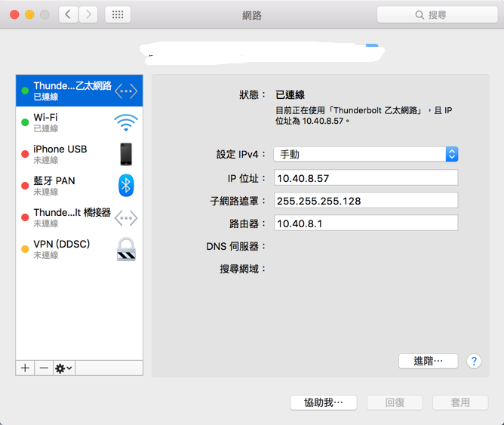This screenshot has height=425, width=504.
Task: Click the Wi-Fi signal icon
Action: 126,122
